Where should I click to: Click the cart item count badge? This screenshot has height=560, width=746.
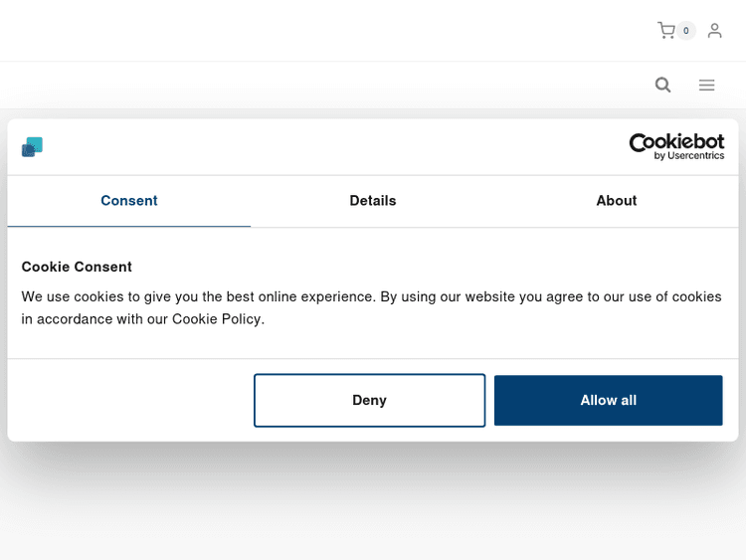[686, 31]
